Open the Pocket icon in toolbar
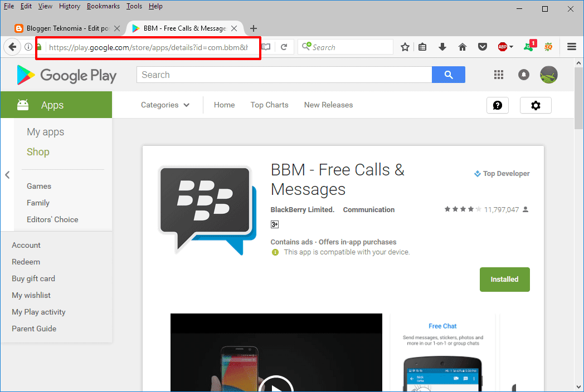The height and width of the screenshot is (392, 584). coord(483,47)
